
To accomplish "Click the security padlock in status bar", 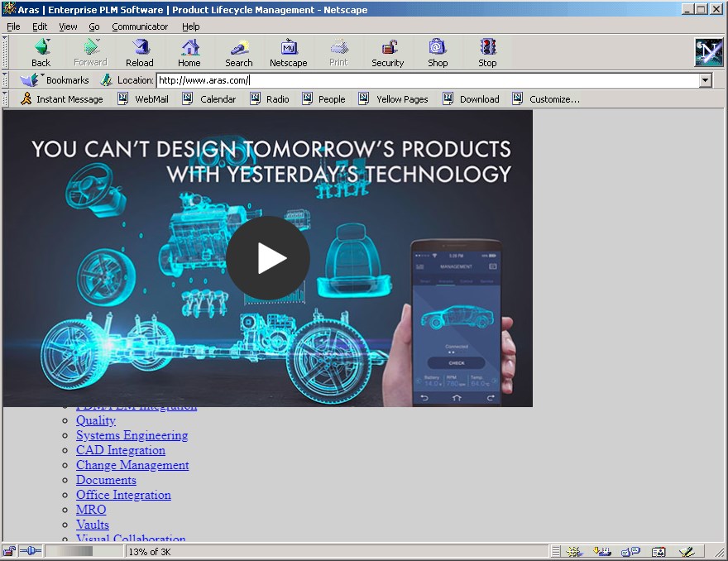I will click(x=10, y=551).
